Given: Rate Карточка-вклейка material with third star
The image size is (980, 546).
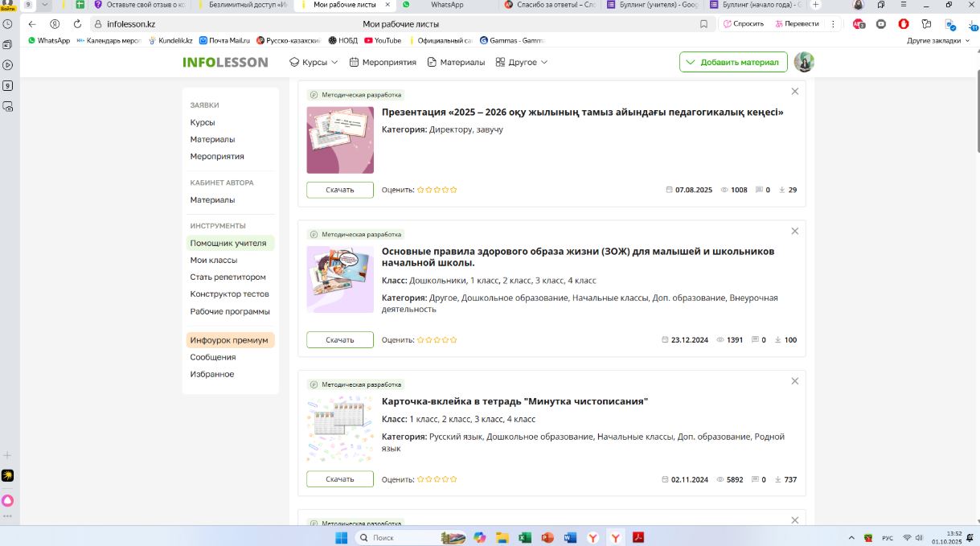Looking at the screenshot, I should [437, 479].
